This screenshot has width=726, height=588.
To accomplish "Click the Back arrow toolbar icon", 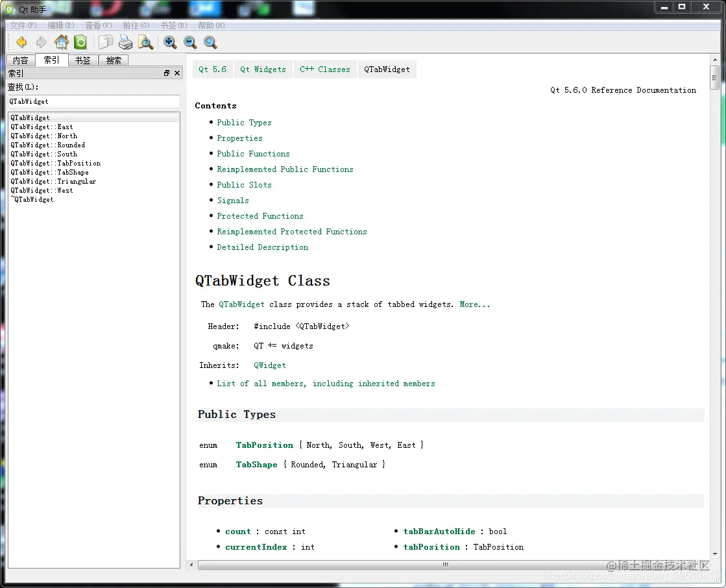I will tap(21, 43).
